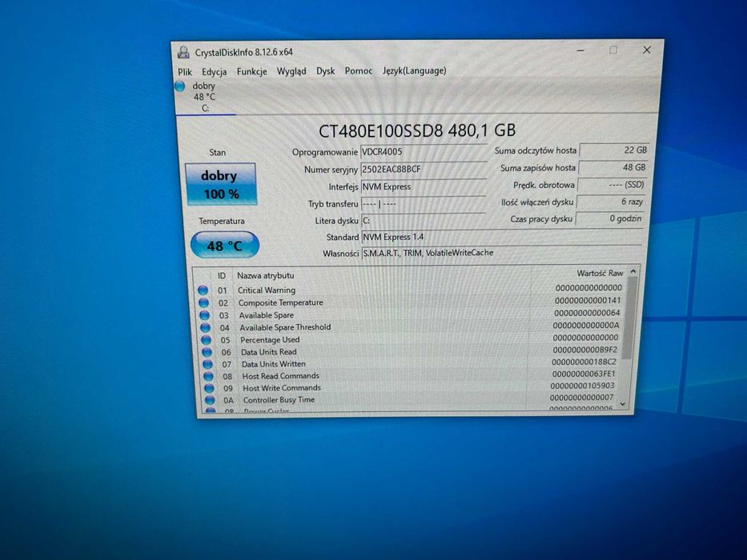Click the Wartość Raw column header

point(600,273)
